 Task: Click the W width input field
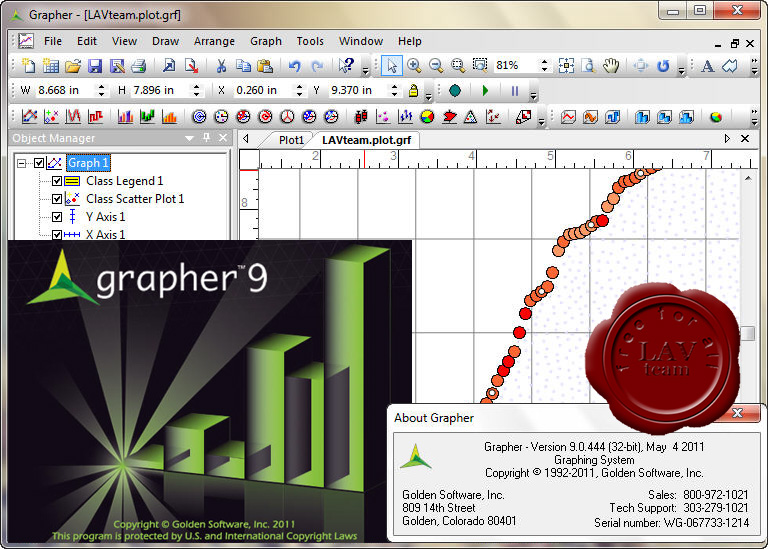tap(65, 91)
